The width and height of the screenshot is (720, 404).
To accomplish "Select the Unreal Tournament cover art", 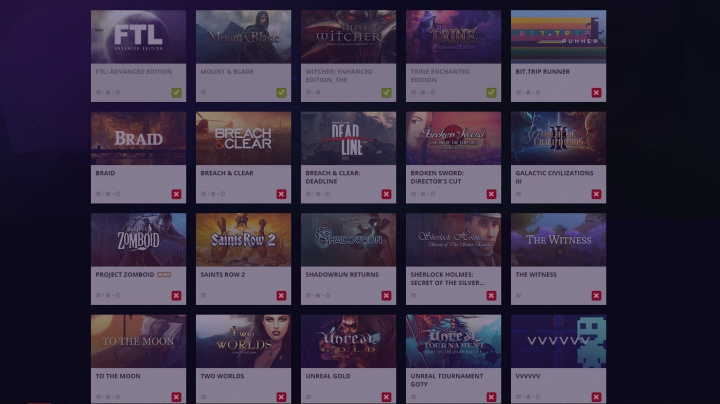I will click(x=454, y=341).
